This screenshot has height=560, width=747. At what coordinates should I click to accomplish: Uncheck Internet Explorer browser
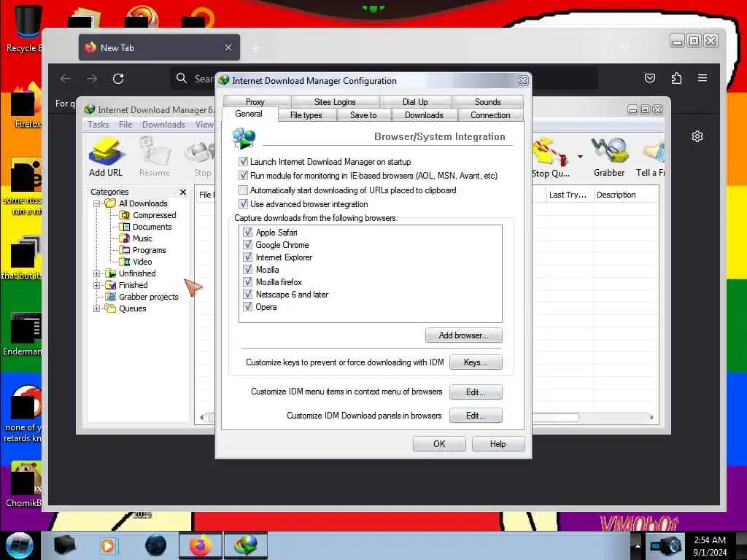coord(248,257)
